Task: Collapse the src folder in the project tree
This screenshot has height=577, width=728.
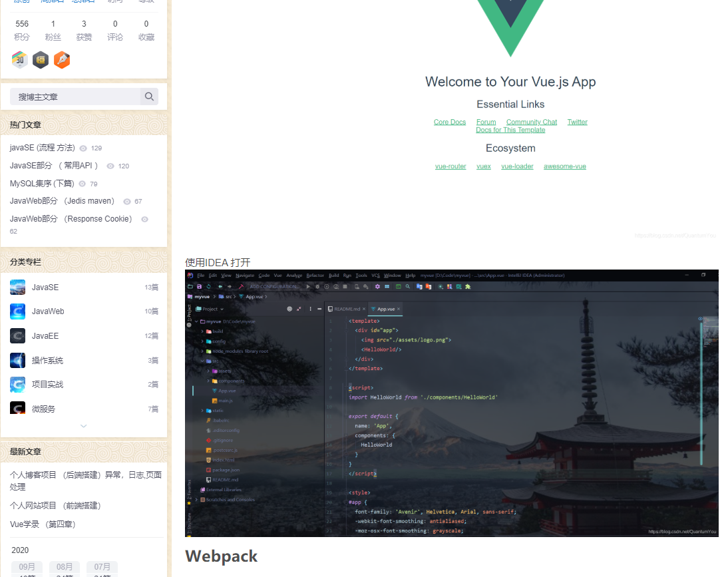Action: 202,361
